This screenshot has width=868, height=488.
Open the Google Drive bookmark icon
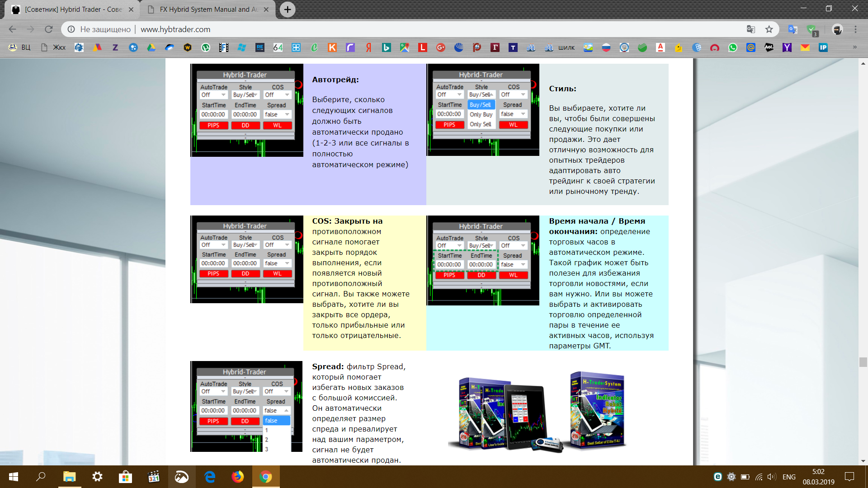tap(151, 47)
